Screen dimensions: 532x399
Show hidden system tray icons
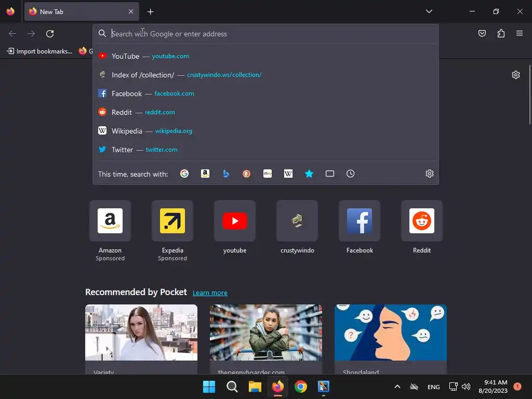click(x=397, y=387)
